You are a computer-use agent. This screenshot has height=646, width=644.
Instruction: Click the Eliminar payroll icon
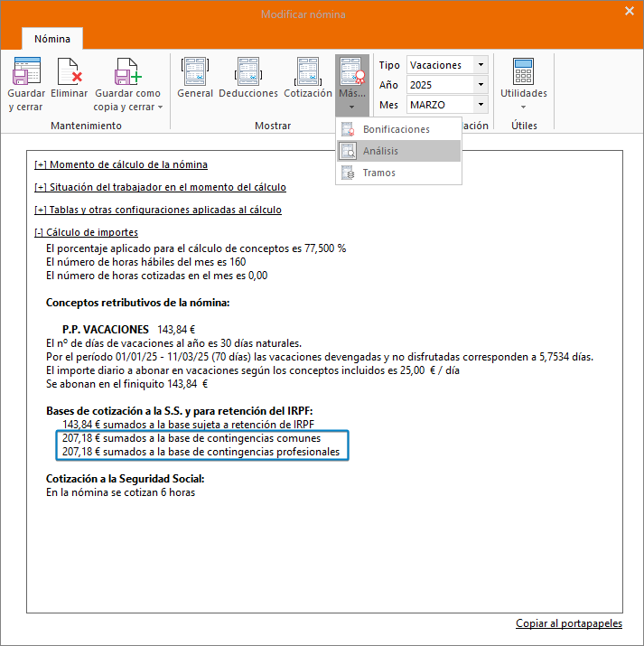click(x=70, y=71)
